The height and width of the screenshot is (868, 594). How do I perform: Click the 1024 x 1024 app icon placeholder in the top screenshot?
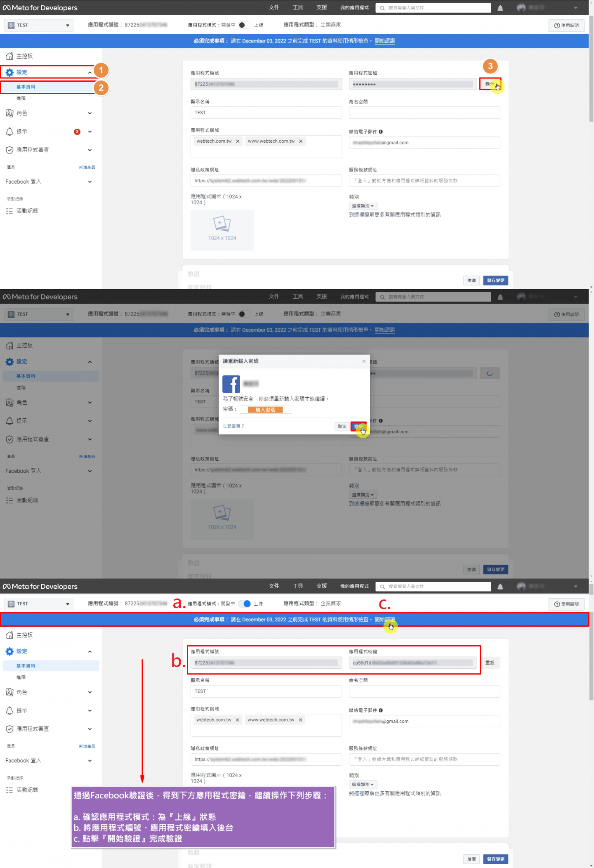click(222, 229)
